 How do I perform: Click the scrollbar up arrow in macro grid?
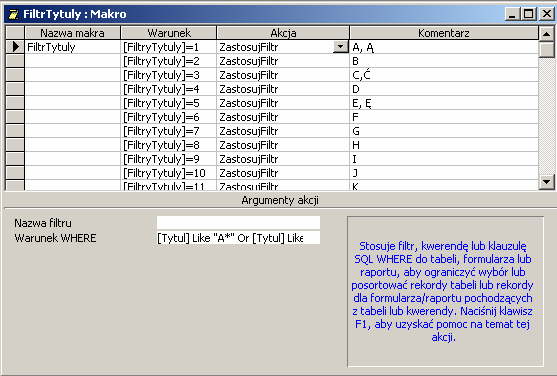tap(546, 34)
